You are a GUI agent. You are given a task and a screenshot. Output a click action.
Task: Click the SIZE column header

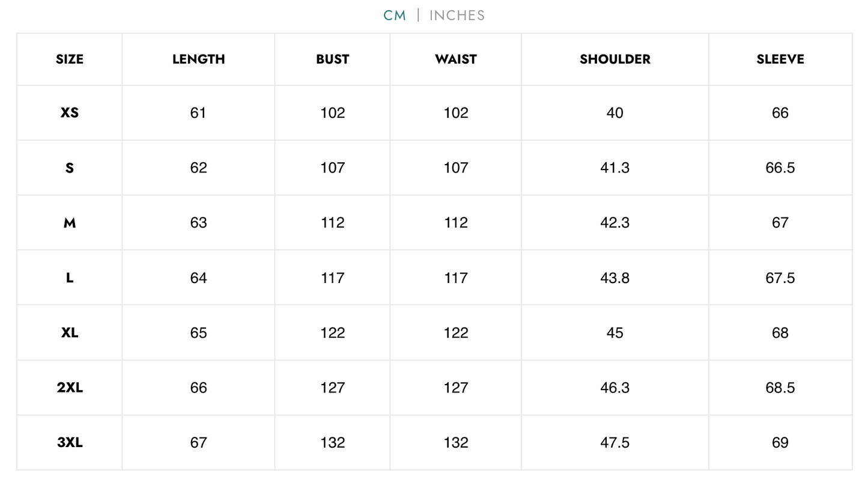[70, 59]
